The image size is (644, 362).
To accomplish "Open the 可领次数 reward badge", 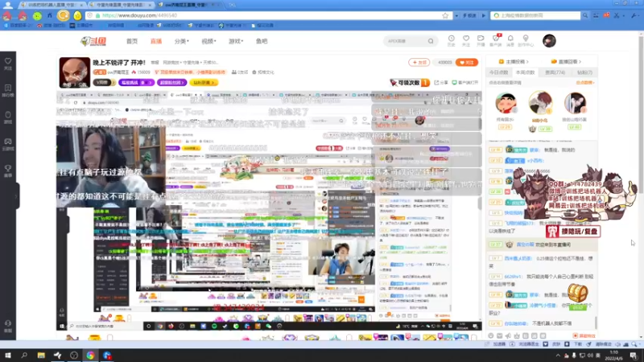I will click(409, 83).
